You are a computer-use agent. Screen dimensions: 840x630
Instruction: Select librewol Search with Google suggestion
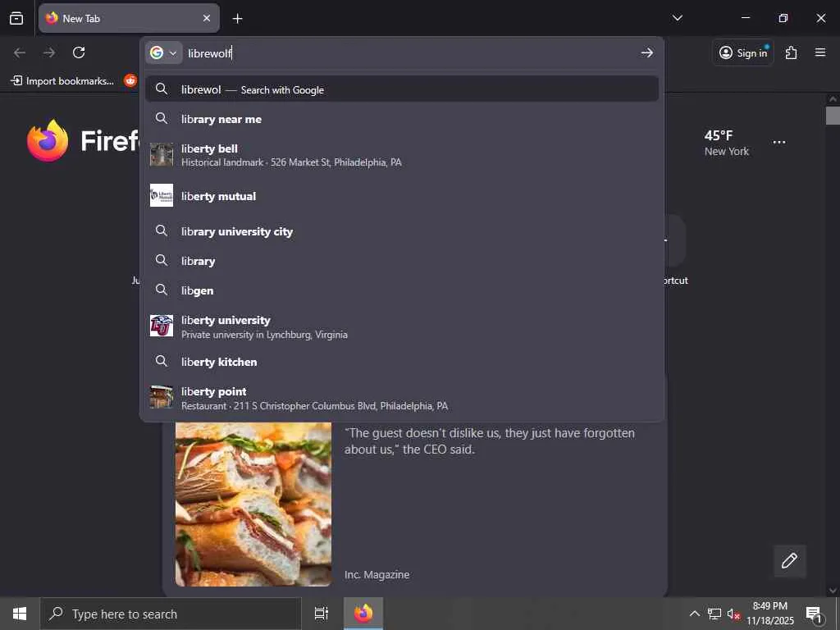pos(402,89)
